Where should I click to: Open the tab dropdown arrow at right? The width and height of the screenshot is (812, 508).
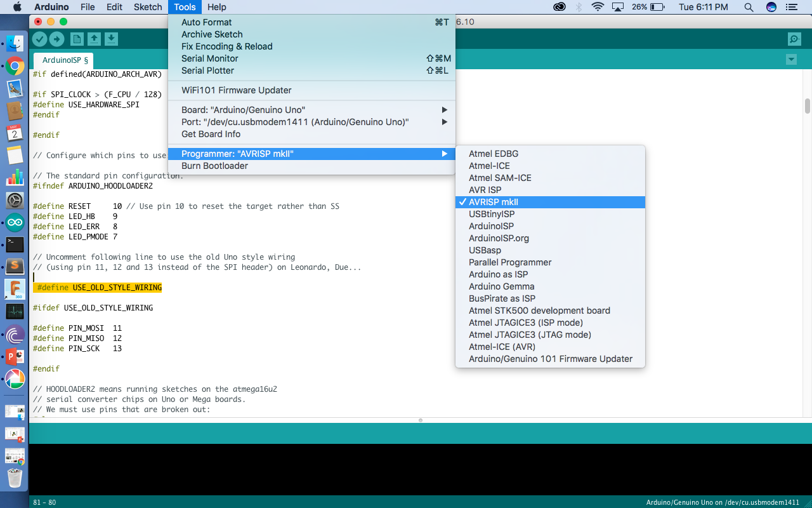click(791, 60)
